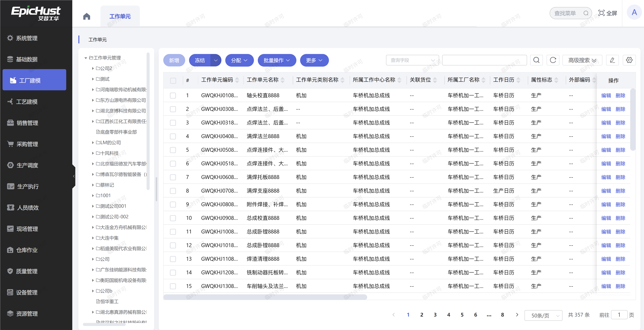
Task: Tick the checkbox for row 8 满焊支座8888
Action: click(x=173, y=191)
